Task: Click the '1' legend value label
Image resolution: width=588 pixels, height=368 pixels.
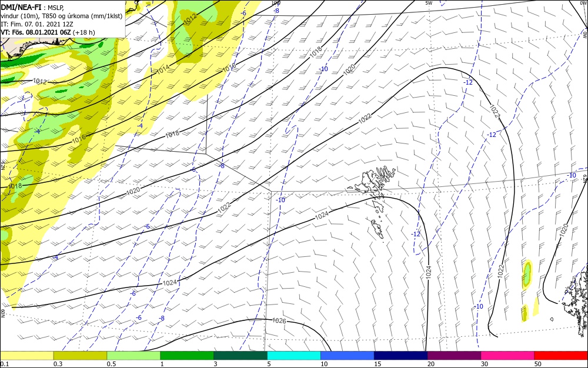Action: point(162,364)
